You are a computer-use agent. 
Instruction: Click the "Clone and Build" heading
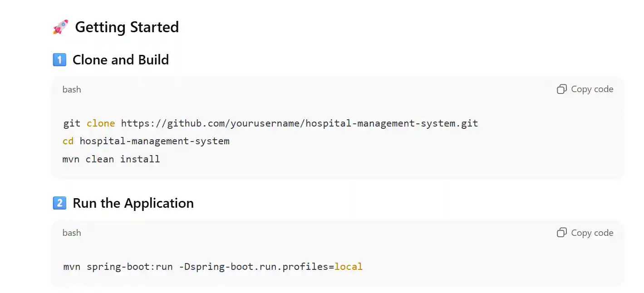tap(121, 60)
